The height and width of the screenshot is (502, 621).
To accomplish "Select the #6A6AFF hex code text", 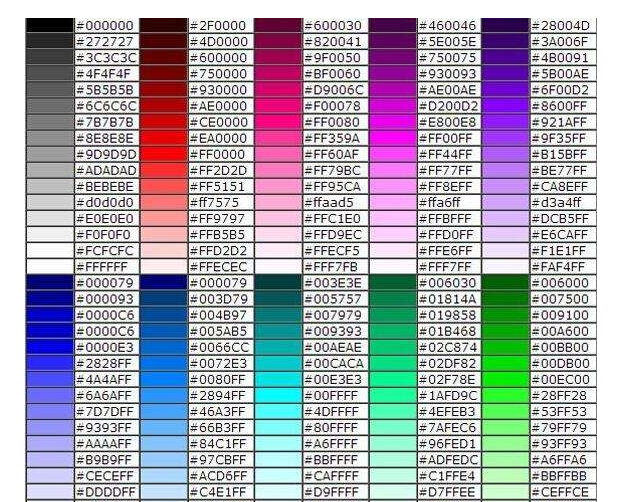I will (104, 396).
